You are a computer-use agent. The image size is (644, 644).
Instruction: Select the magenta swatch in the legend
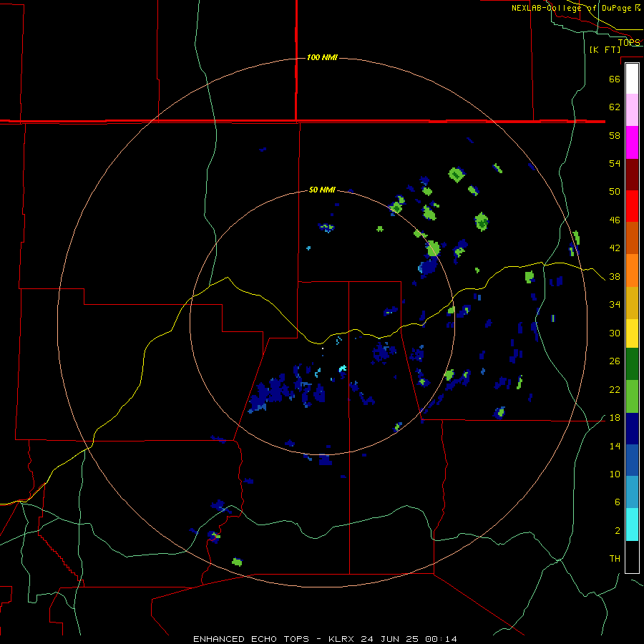click(632, 142)
